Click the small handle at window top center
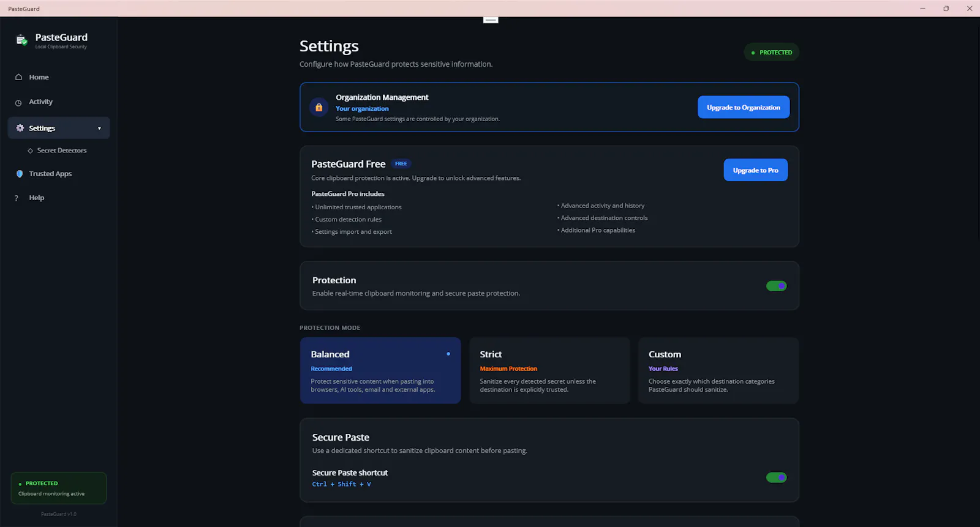 491,20
